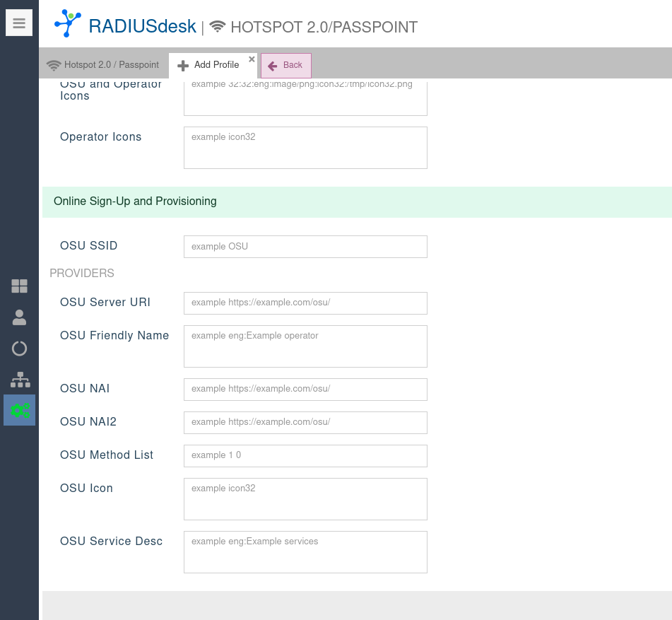Click the OSU NAI2 input field
The width and height of the screenshot is (672, 620).
pos(305,422)
